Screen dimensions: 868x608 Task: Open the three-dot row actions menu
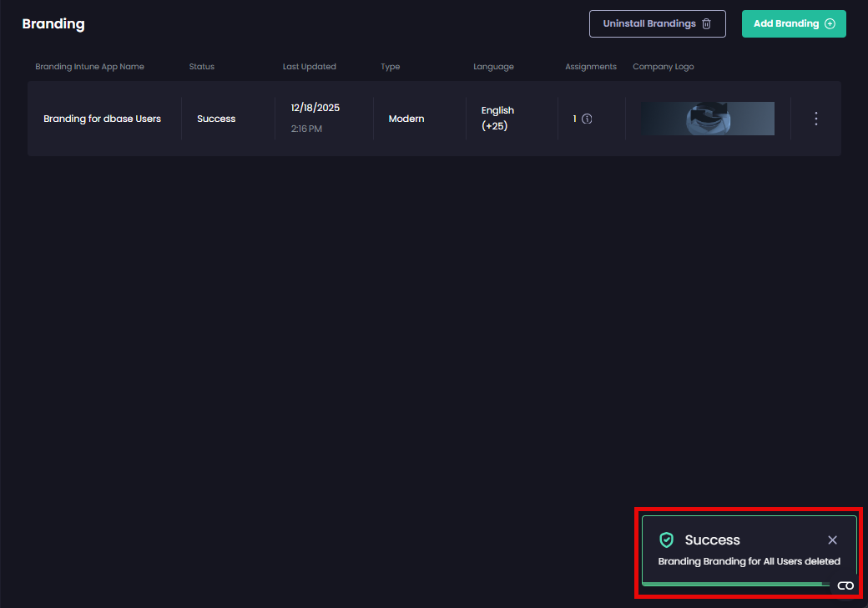click(816, 119)
